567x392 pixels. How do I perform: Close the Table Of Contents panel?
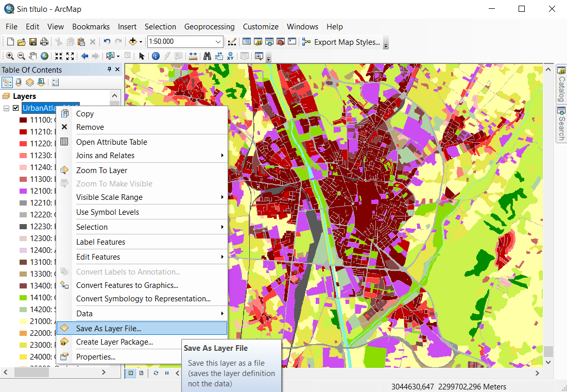coord(117,69)
